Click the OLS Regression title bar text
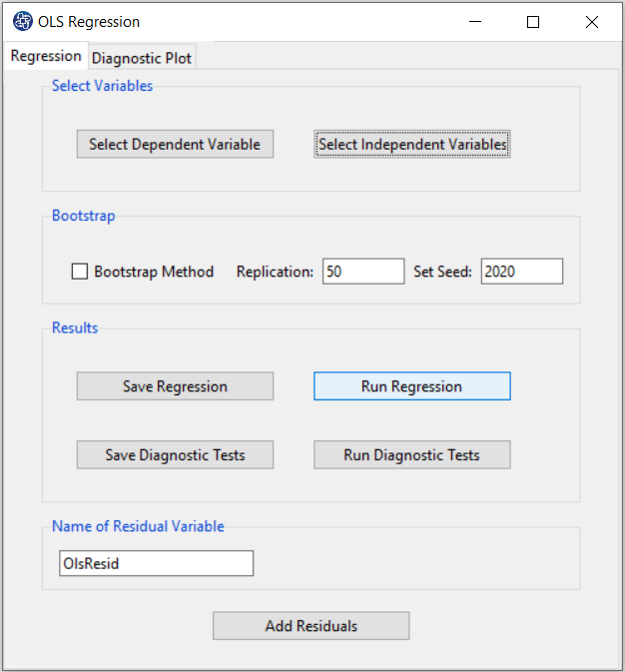The width and height of the screenshot is (625, 672). coord(89,22)
